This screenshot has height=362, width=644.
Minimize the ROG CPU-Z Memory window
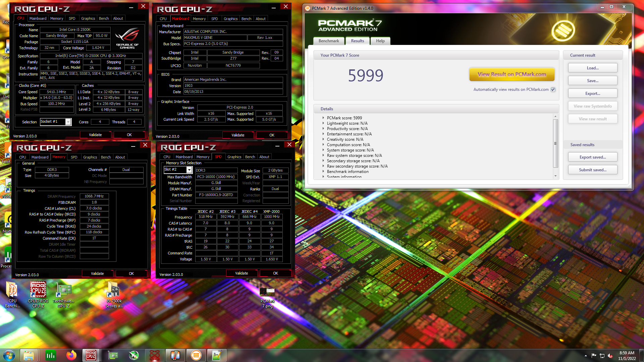point(133,146)
